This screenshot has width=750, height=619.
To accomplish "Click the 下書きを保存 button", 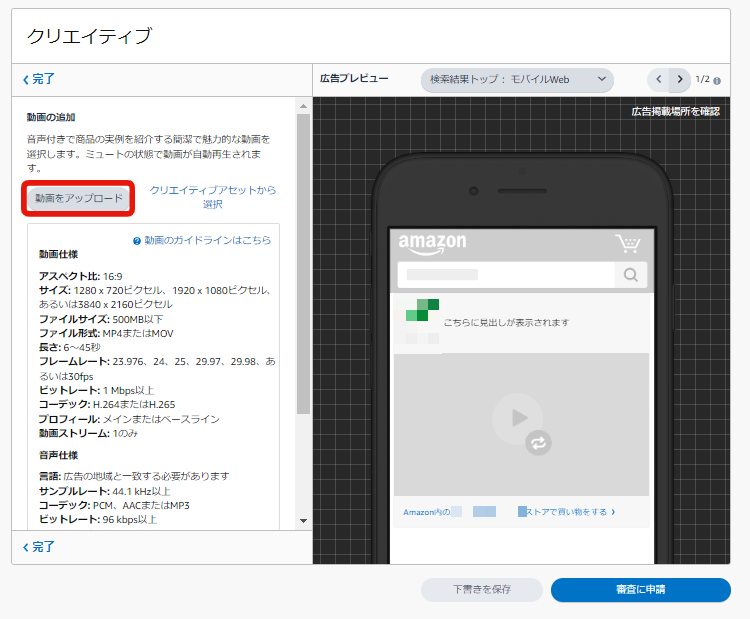I will tap(481, 590).
